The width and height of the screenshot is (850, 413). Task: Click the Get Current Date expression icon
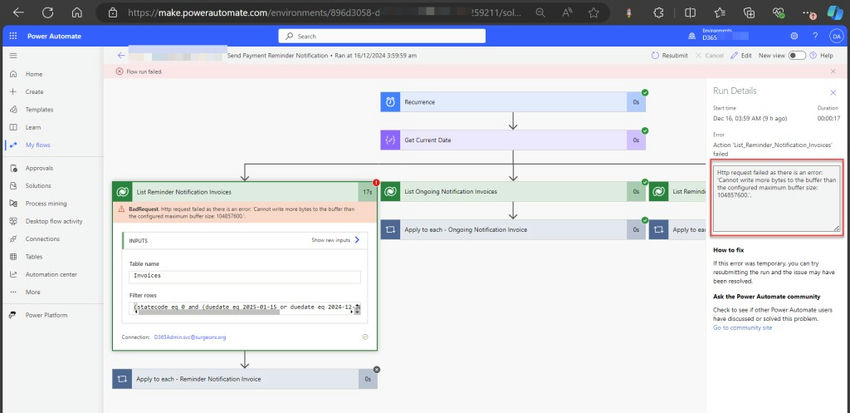tap(390, 140)
